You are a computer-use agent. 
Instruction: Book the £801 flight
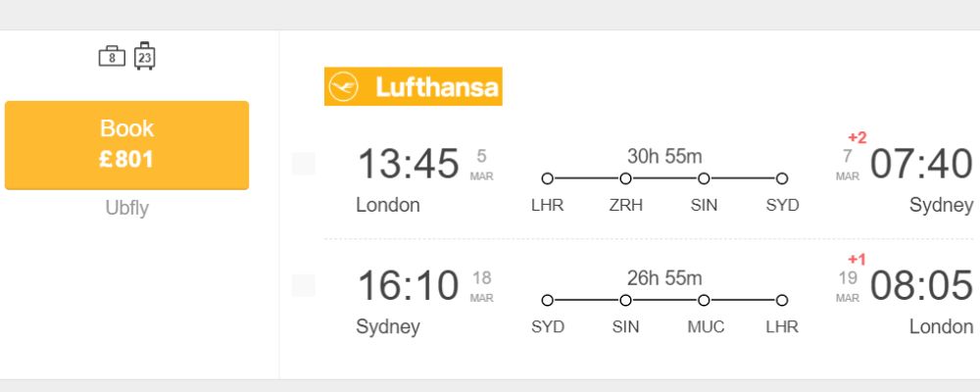coord(126,144)
